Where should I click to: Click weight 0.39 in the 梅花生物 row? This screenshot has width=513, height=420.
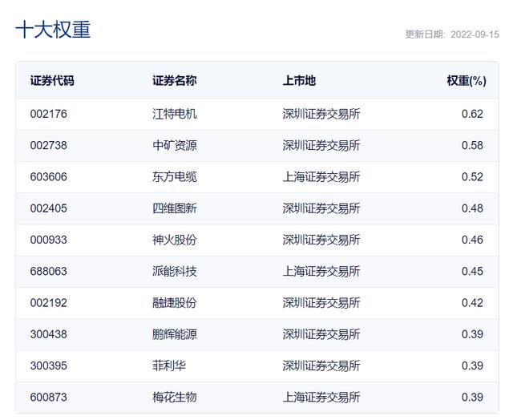(472, 397)
